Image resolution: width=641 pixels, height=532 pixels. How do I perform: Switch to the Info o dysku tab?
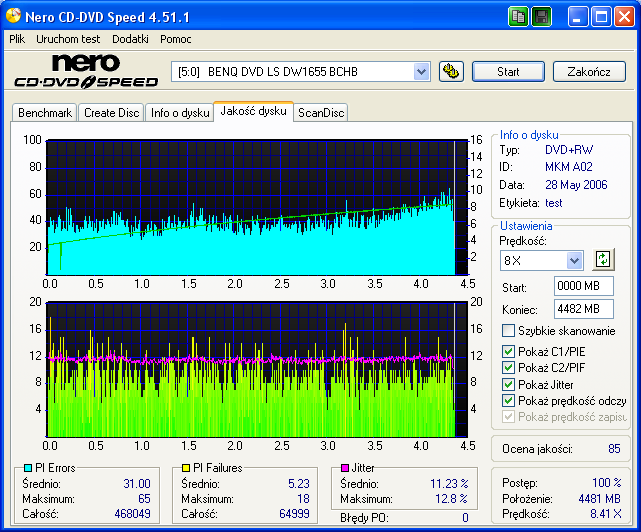[180, 113]
